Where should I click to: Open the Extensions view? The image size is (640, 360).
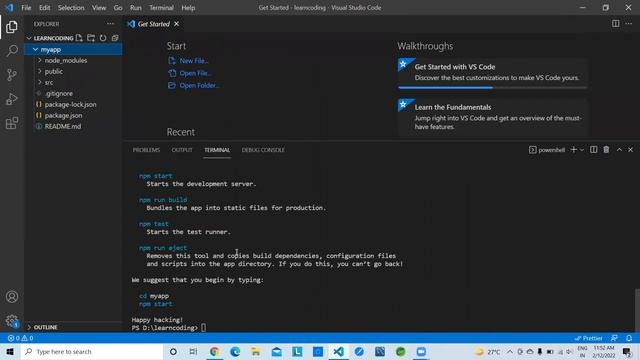click(x=12, y=123)
